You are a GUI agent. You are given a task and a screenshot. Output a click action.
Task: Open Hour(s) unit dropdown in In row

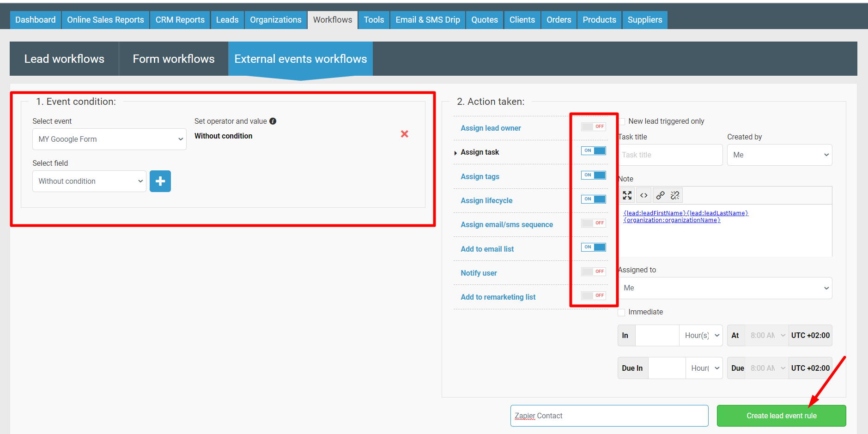coord(701,335)
